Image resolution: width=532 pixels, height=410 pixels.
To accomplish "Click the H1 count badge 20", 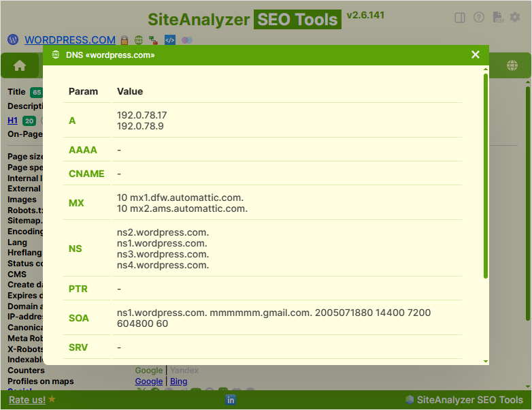I will pyautogui.click(x=29, y=121).
